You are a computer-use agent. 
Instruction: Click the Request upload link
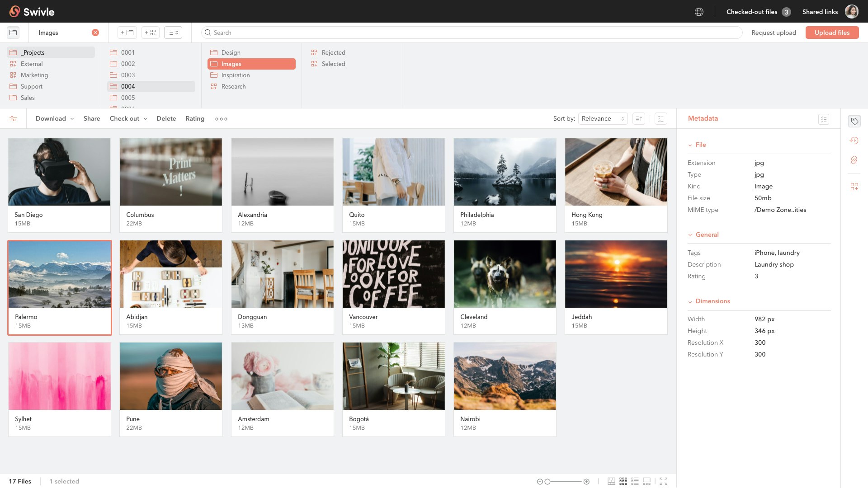(x=774, y=33)
